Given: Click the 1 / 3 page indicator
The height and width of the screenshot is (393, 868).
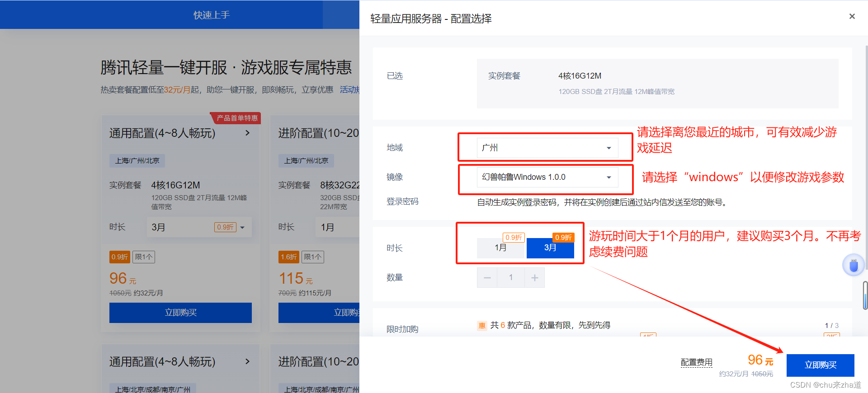Looking at the screenshot, I should coord(831,325).
